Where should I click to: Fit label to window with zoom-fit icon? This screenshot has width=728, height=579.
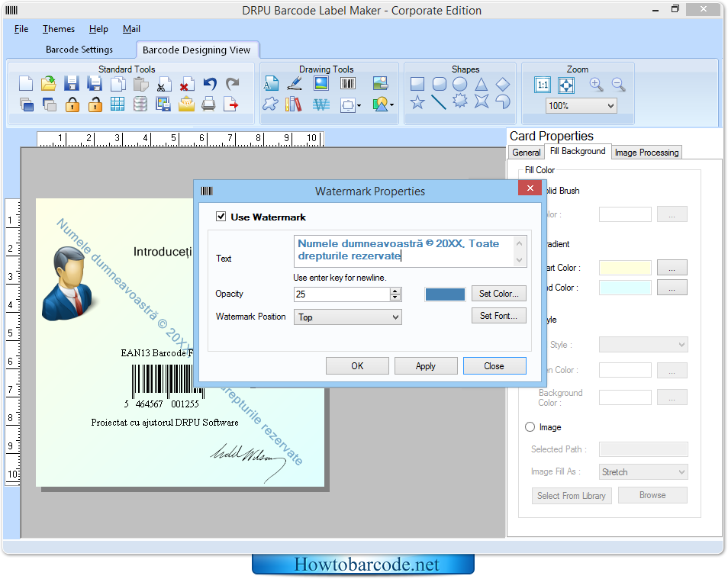coord(566,85)
